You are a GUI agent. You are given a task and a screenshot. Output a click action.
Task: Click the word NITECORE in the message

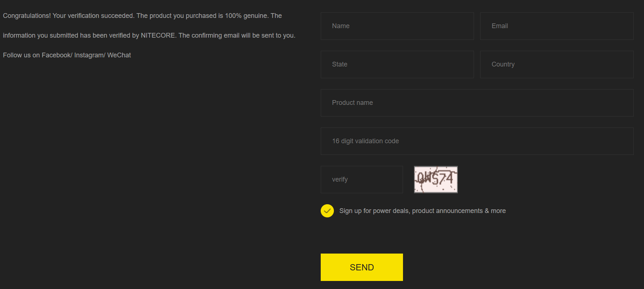[x=158, y=35]
